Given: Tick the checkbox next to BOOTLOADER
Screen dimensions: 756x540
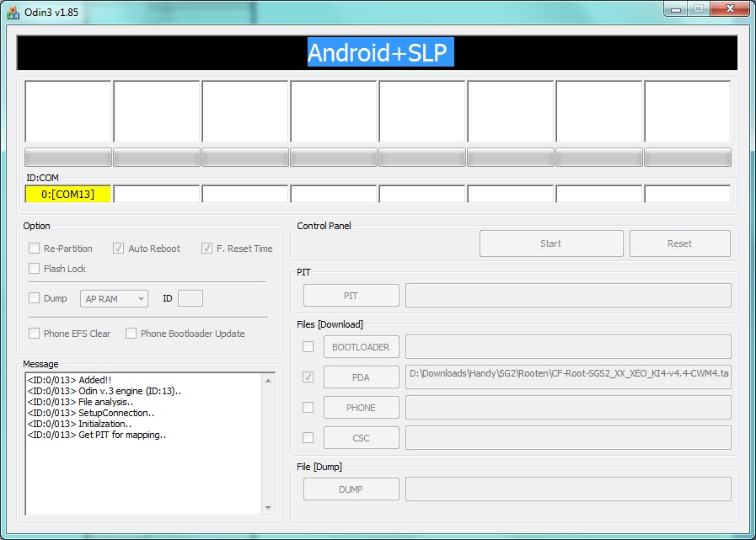Looking at the screenshot, I should 308,346.
